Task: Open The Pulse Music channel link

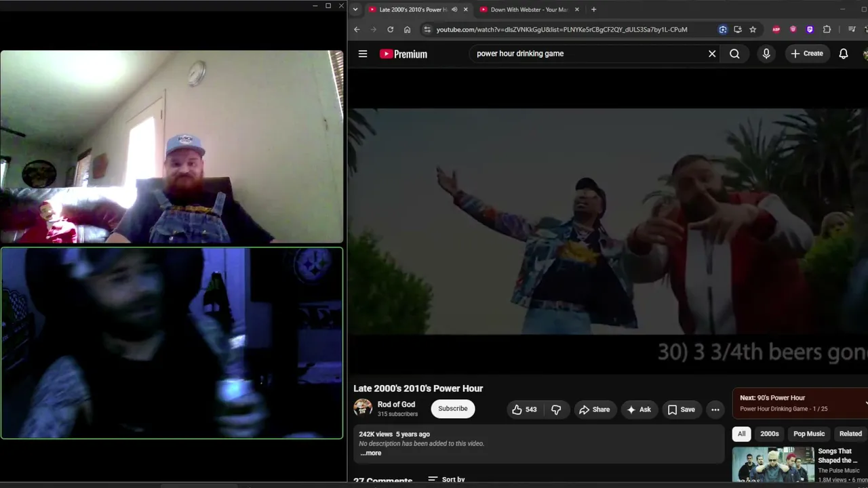Action: 839,470
